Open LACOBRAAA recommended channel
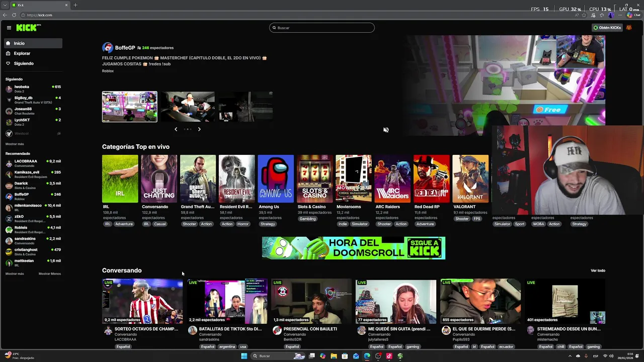This screenshot has height=362, width=644. (33, 163)
